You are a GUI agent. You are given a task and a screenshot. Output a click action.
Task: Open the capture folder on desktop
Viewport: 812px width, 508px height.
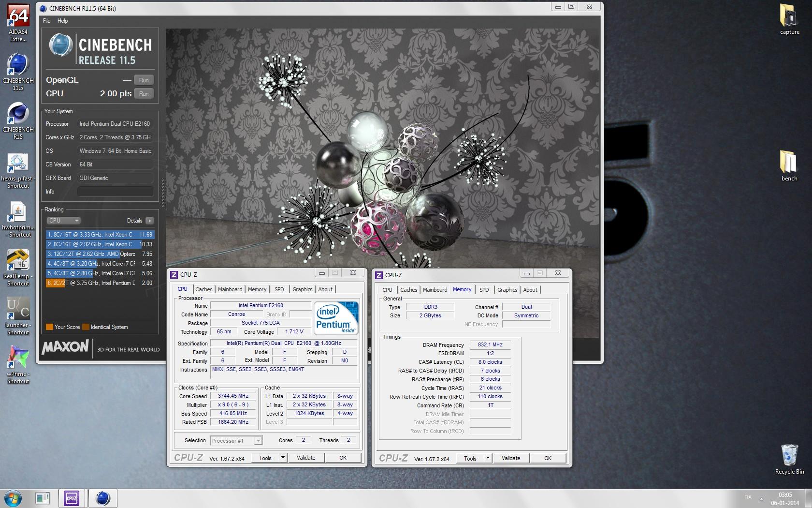pyautogui.click(x=789, y=19)
